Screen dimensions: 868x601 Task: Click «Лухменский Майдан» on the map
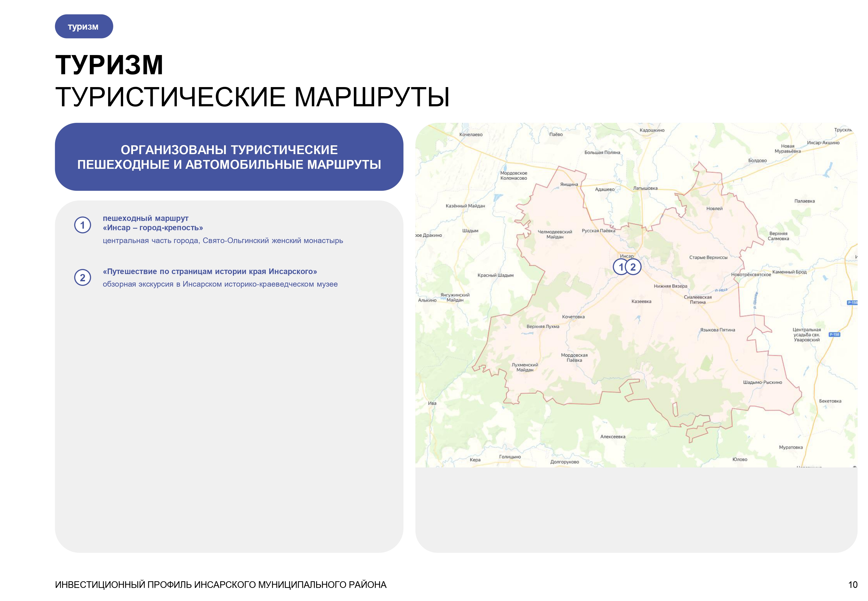click(x=525, y=368)
